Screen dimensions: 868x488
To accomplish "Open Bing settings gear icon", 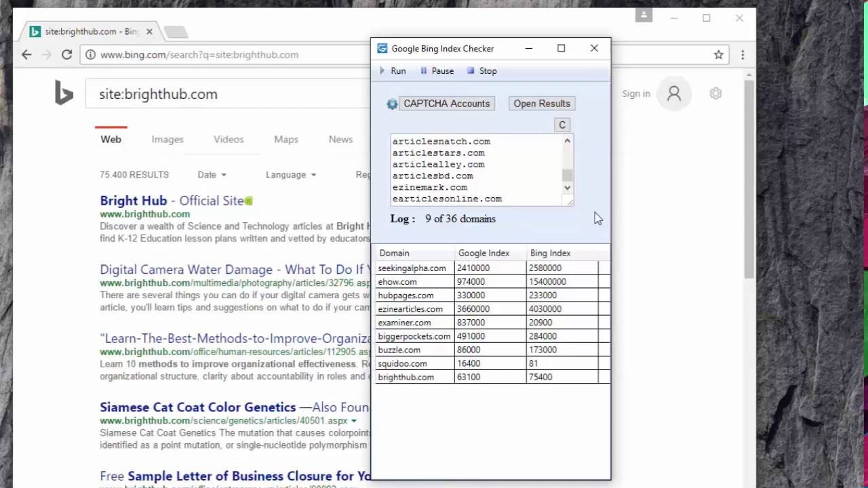I will point(715,94).
